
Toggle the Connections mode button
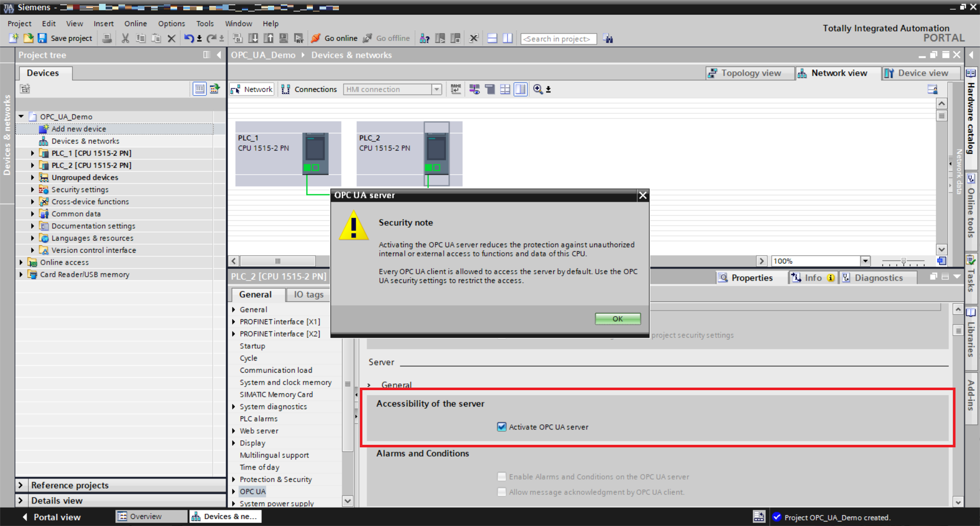point(309,89)
